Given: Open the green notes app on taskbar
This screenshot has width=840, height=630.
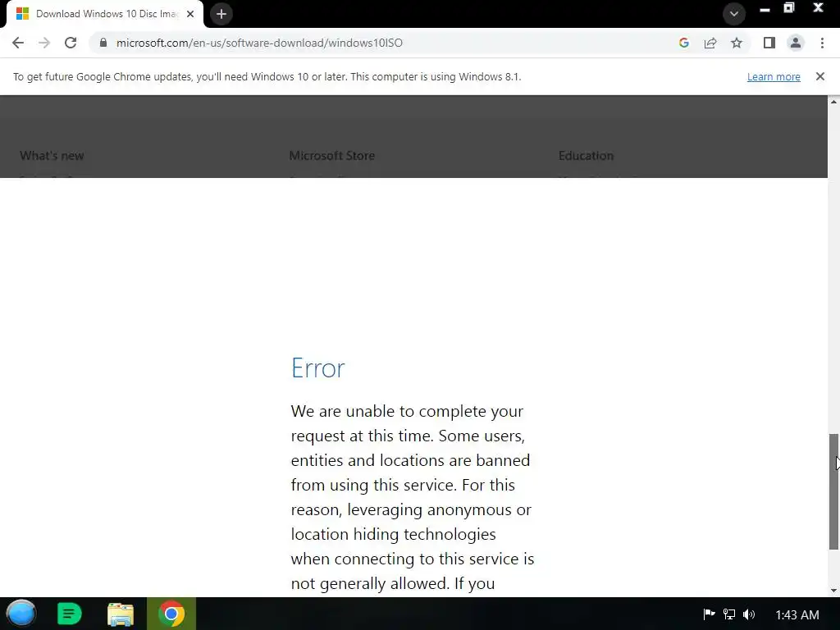Looking at the screenshot, I should tap(69, 614).
